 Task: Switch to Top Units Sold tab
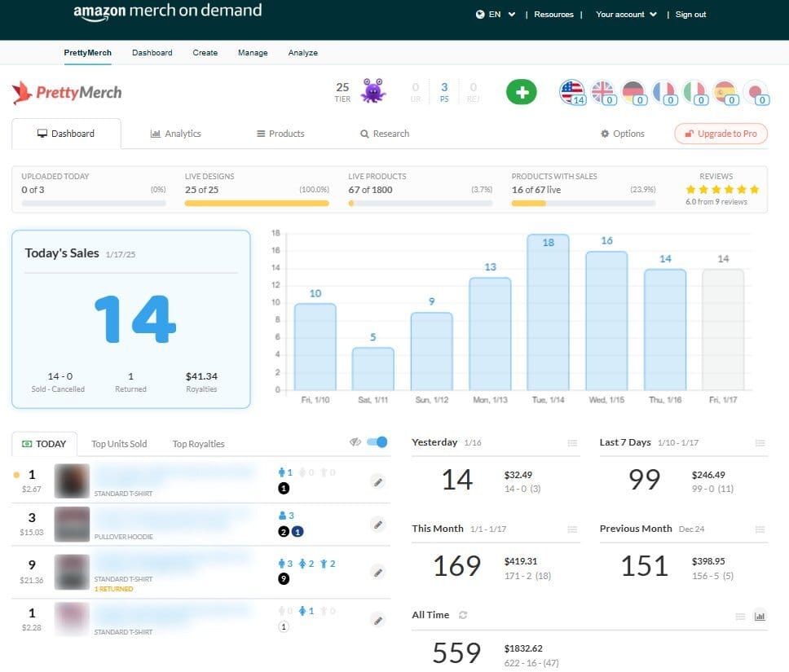pos(119,444)
